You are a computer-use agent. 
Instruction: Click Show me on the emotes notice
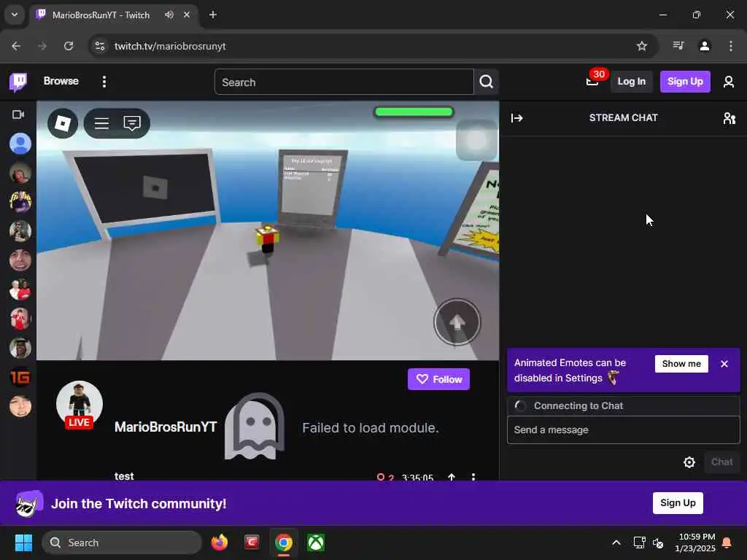tap(681, 364)
